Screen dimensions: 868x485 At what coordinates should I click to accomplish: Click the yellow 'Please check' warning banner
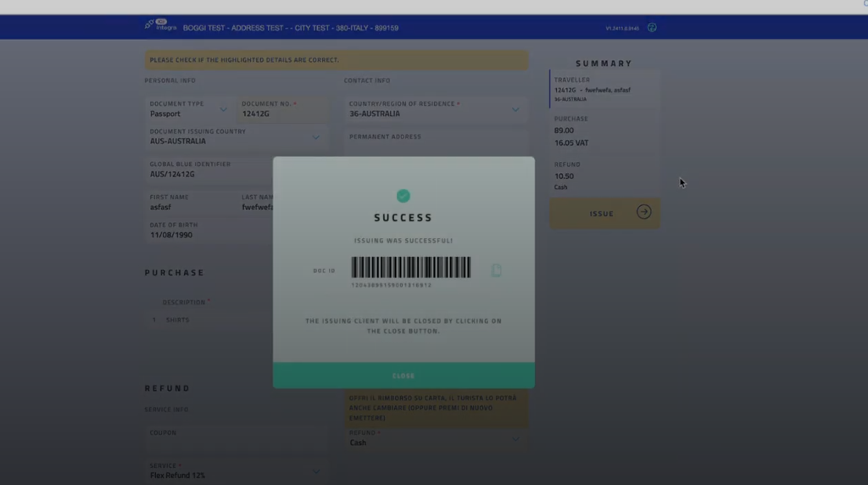336,60
